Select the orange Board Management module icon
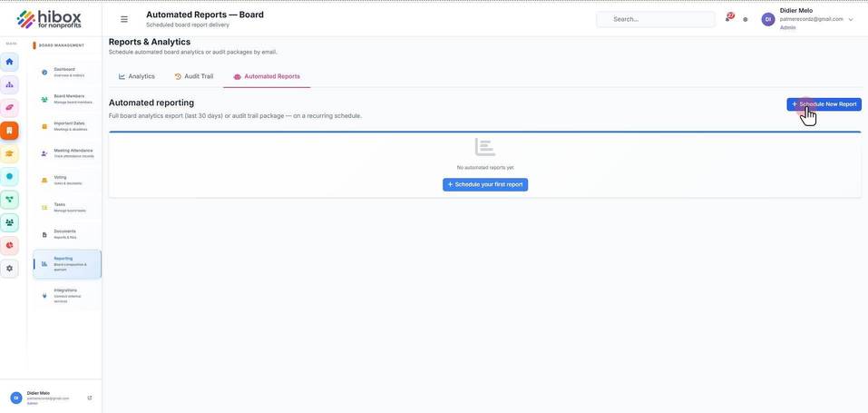 (9, 131)
